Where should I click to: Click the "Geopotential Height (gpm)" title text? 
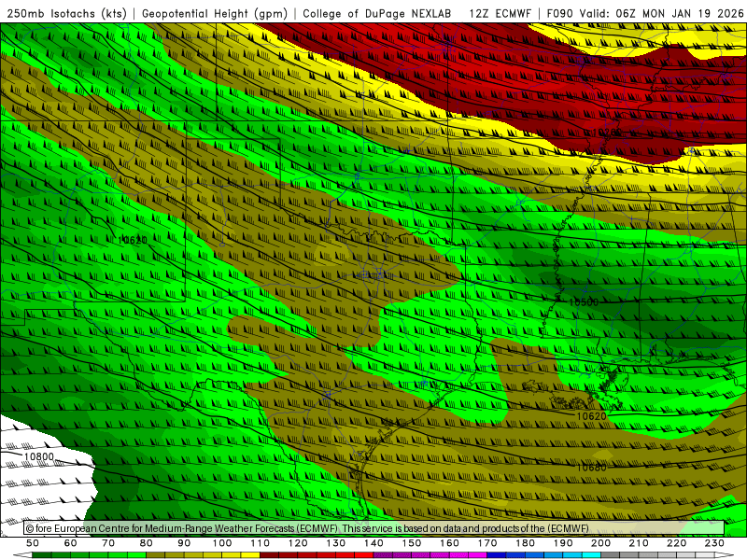click(215, 13)
